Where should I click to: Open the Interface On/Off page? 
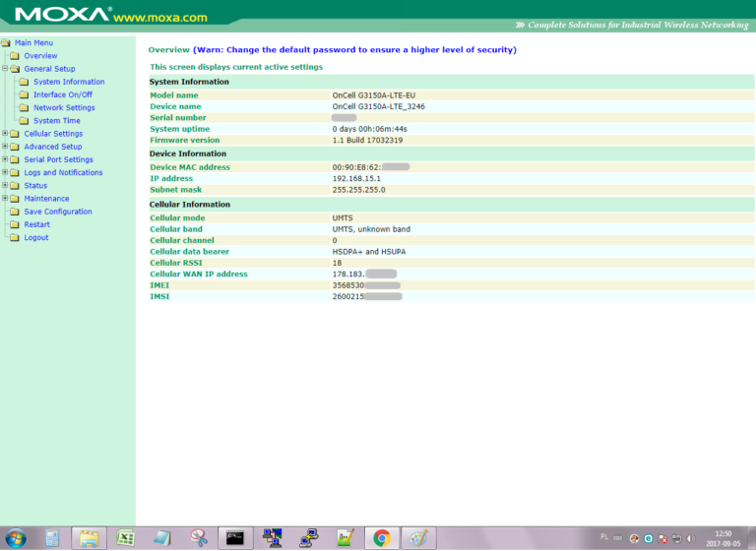click(63, 95)
